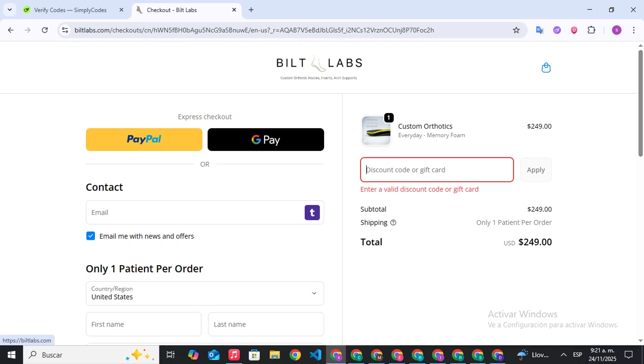Open the Chrome profile avatar

pyautogui.click(x=617, y=30)
